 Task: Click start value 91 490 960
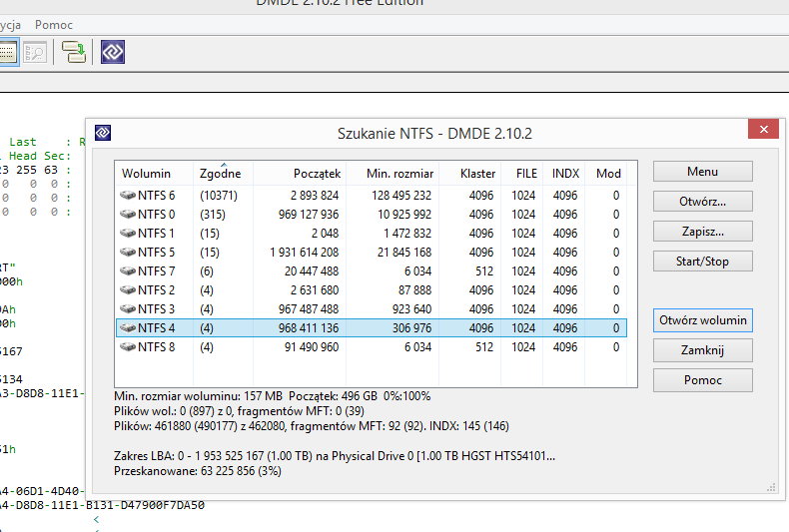tap(312, 347)
